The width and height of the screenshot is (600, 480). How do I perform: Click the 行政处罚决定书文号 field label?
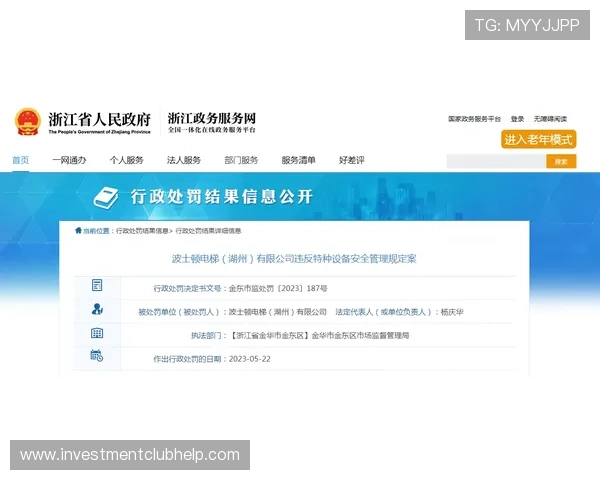(188, 288)
